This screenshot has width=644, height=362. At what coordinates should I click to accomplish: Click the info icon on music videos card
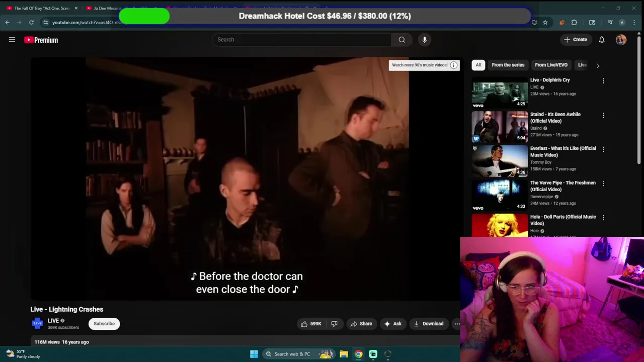453,65
